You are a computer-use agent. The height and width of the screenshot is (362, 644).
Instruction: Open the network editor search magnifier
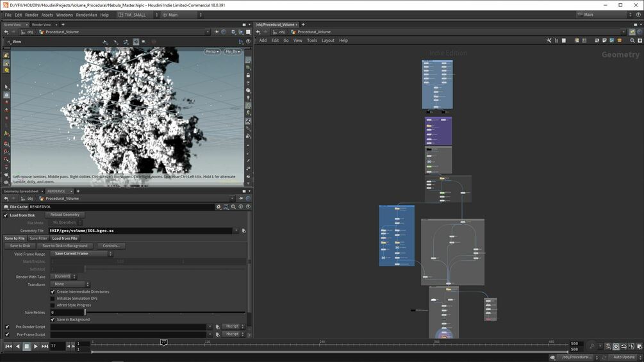click(x=632, y=40)
